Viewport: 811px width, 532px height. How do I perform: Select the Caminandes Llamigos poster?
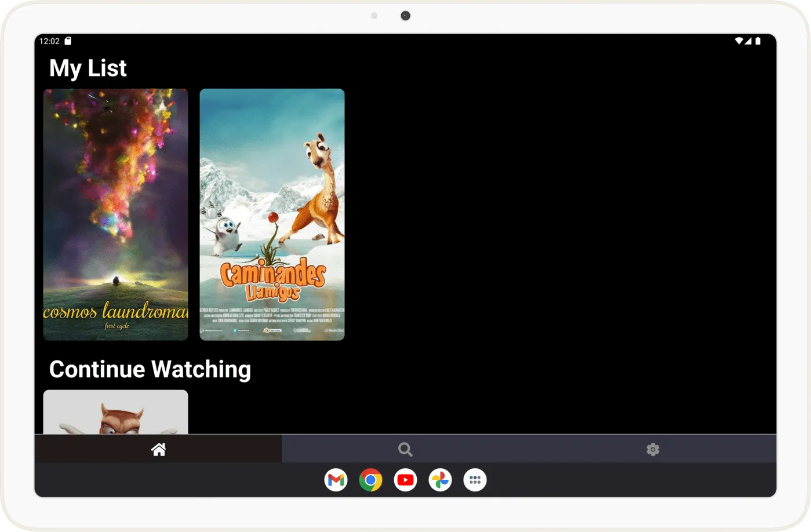coord(272,214)
